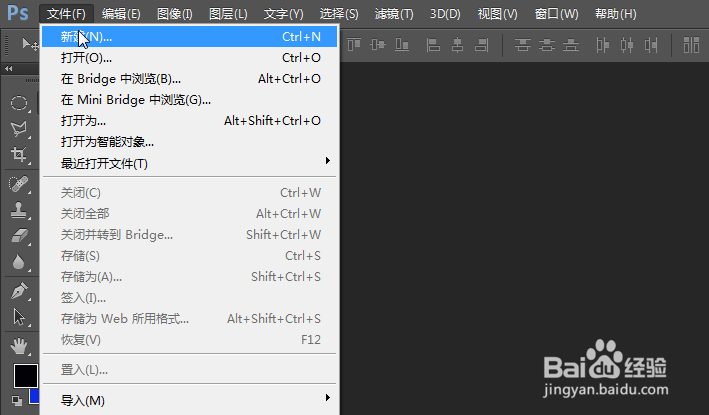
Task: Click Distribute Left Edges icon
Action: [x=602, y=45]
